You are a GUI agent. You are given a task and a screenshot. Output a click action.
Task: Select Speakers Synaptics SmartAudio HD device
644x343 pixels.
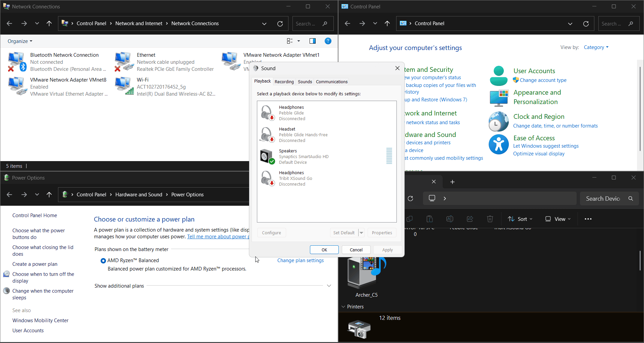(x=304, y=157)
